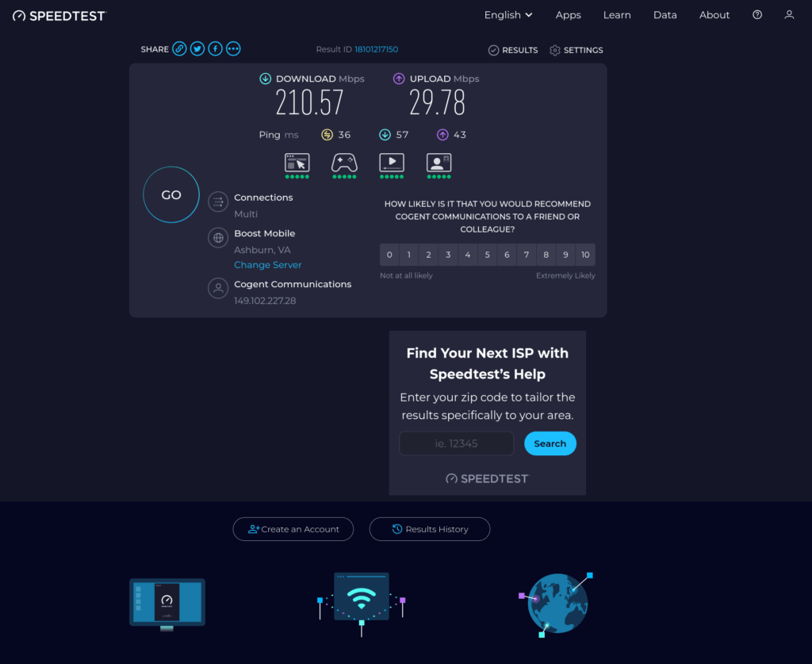Rate recommendation score 6
Viewport: 812px width, 664px height.
click(507, 255)
